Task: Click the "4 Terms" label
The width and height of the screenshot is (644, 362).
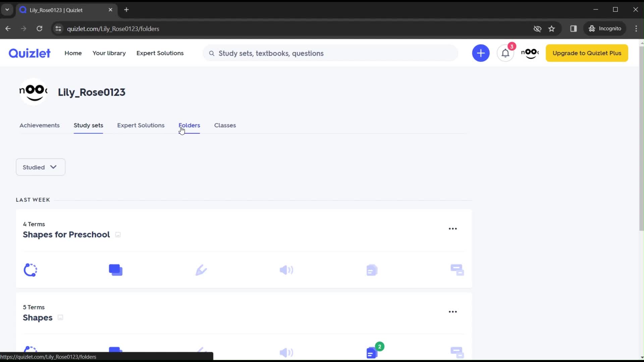Action: 34,224
